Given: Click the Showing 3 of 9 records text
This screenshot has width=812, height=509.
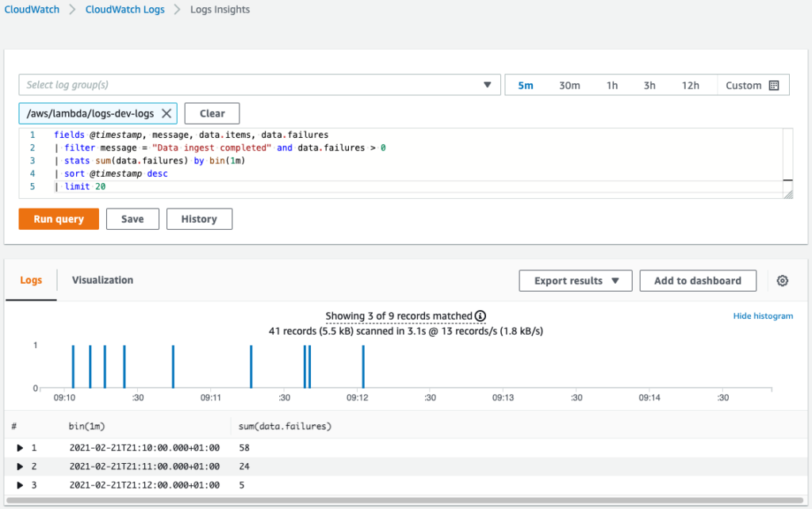Looking at the screenshot, I should click(x=399, y=316).
